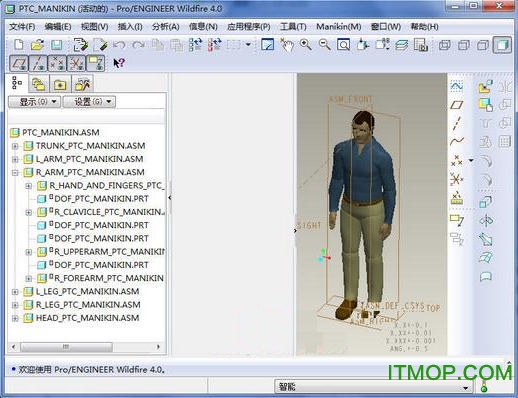Click the Redo arrow icon
This screenshot has height=398, width=518.
click(x=138, y=45)
